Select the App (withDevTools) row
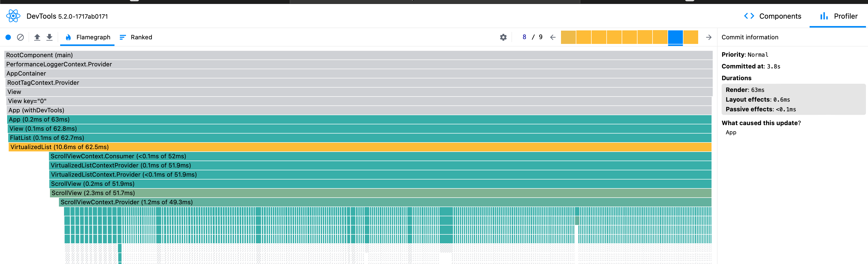Viewport: 868px width, 264px height. [359, 110]
